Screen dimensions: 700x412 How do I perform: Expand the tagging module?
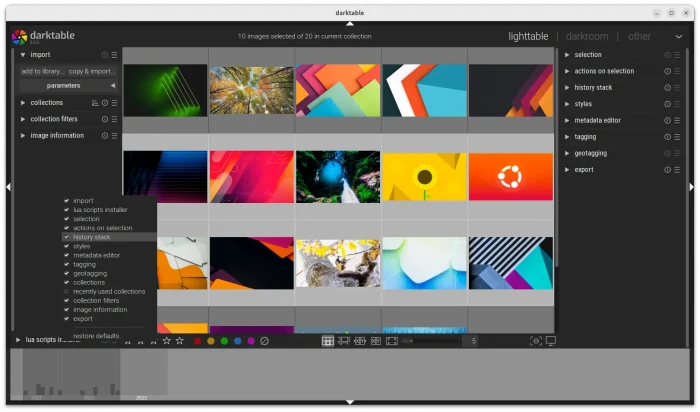click(x=567, y=137)
